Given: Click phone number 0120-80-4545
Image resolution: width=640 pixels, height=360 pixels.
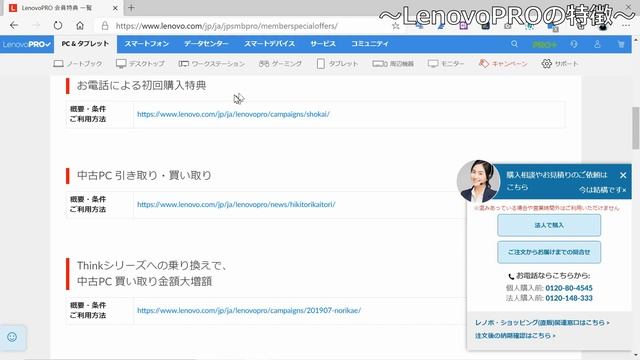Looking at the screenshot, I should tap(569, 288).
